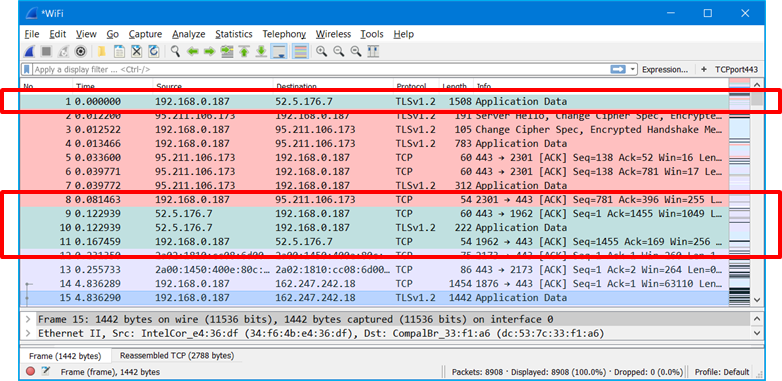Viewport: 782px width, 381px height.
Task: Expand the Frame 15 details tree
Action: tap(28, 319)
